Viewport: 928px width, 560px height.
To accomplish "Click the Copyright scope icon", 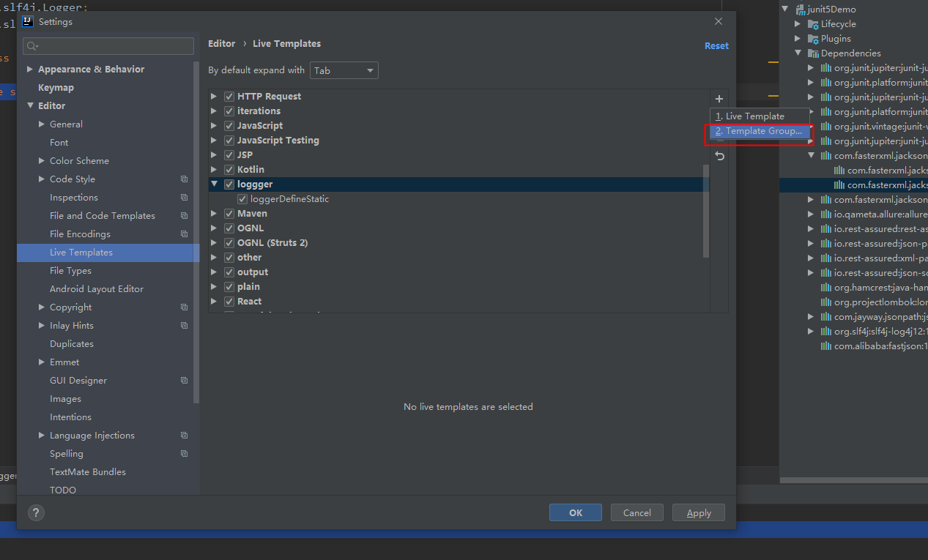I will point(185,307).
